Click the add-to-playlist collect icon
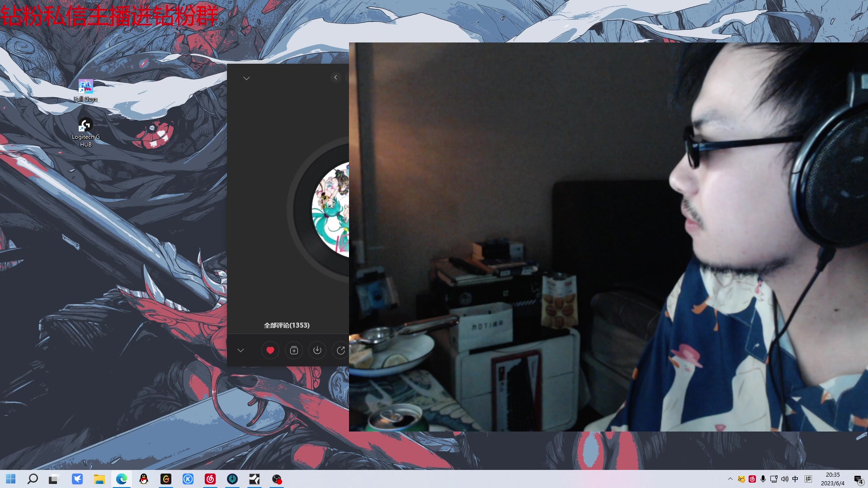 [294, 350]
